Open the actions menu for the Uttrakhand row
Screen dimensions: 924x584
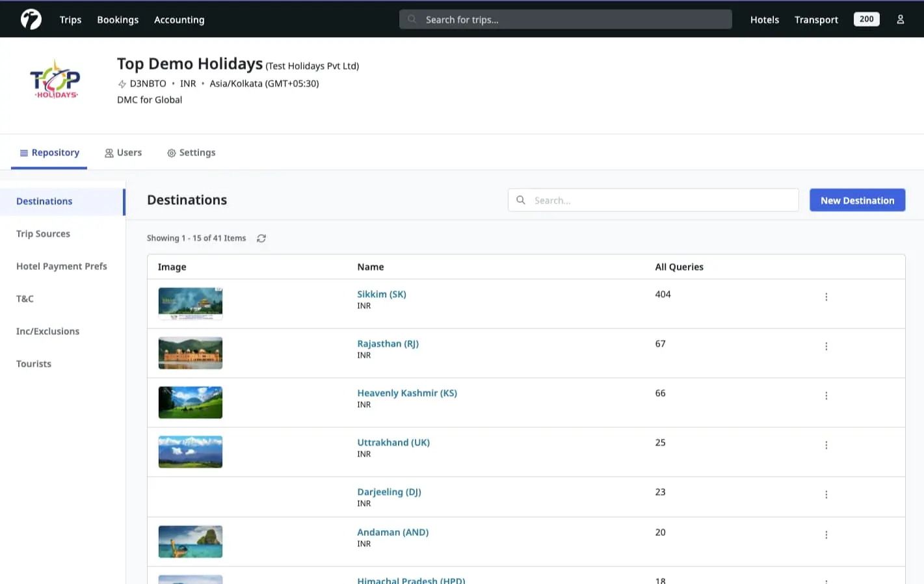[x=826, y=445]
